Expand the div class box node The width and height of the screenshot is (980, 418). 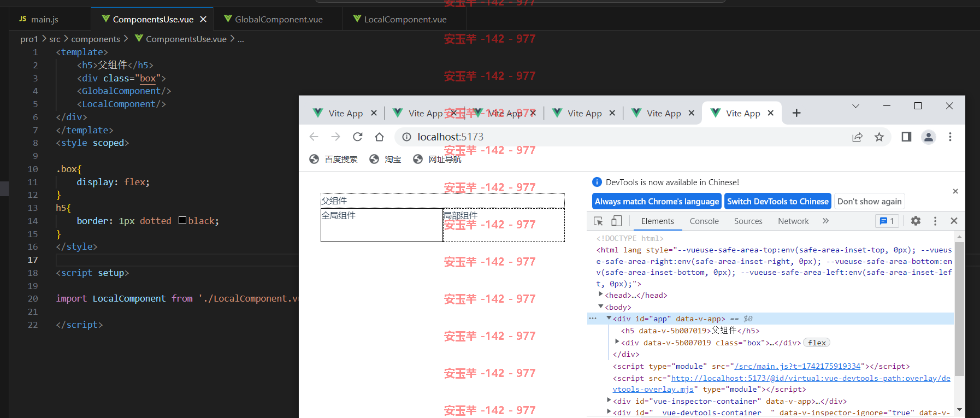tap(617, 342)
